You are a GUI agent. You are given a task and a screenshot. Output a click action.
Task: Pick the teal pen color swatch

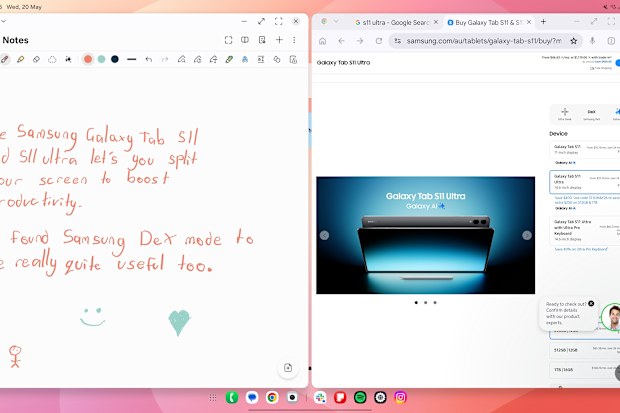click(102, 59)
